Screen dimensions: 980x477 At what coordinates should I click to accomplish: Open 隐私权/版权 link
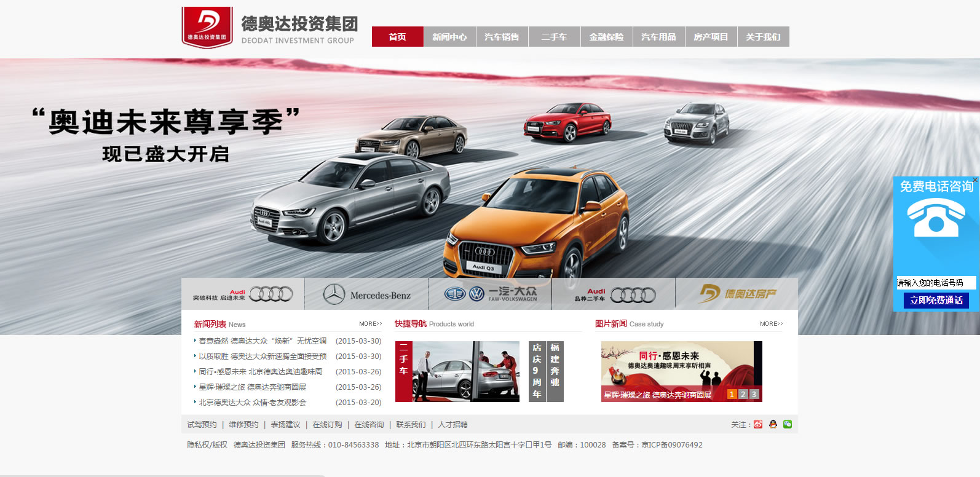coord(207,445)
